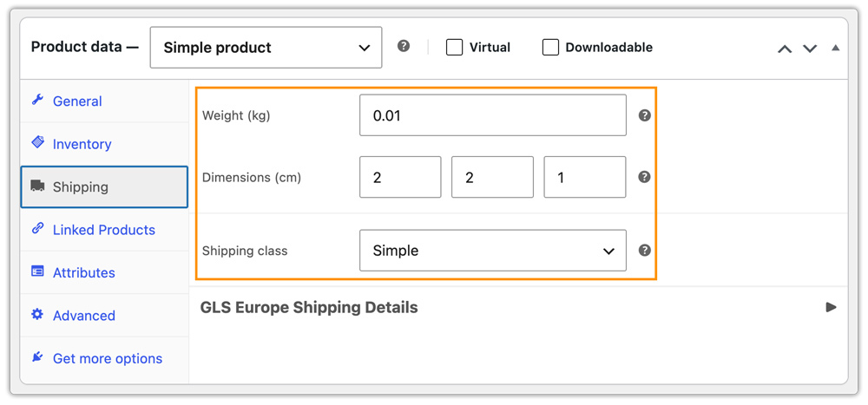The height and width of the screenshot is (405, 868).
Task: Click the Advanced gear icon
Action: (x=37, y=315)
